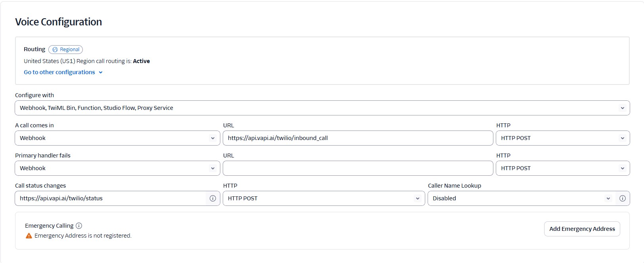Viewport: 644px width, 263px height.
Task: Click the orange emergency warning triangle icon
Action: pyautogui.click(x=29, y=236)
